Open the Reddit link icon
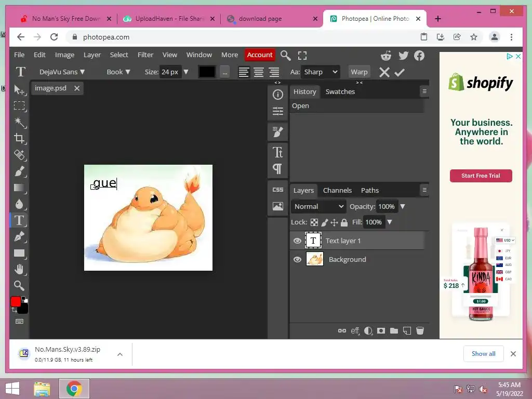Viewport: 532px width, 399px height. (x=386, y=55)
